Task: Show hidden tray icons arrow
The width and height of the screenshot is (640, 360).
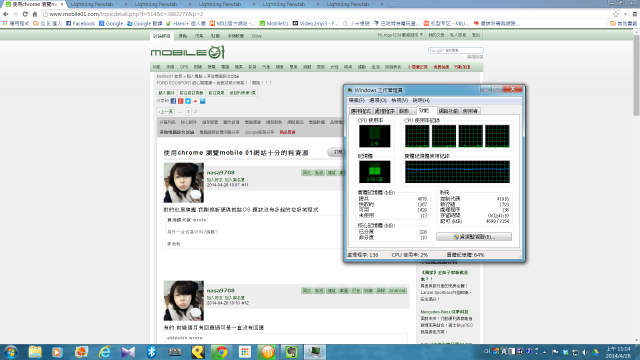Action: pyautogui.click(x=545, y=352)
